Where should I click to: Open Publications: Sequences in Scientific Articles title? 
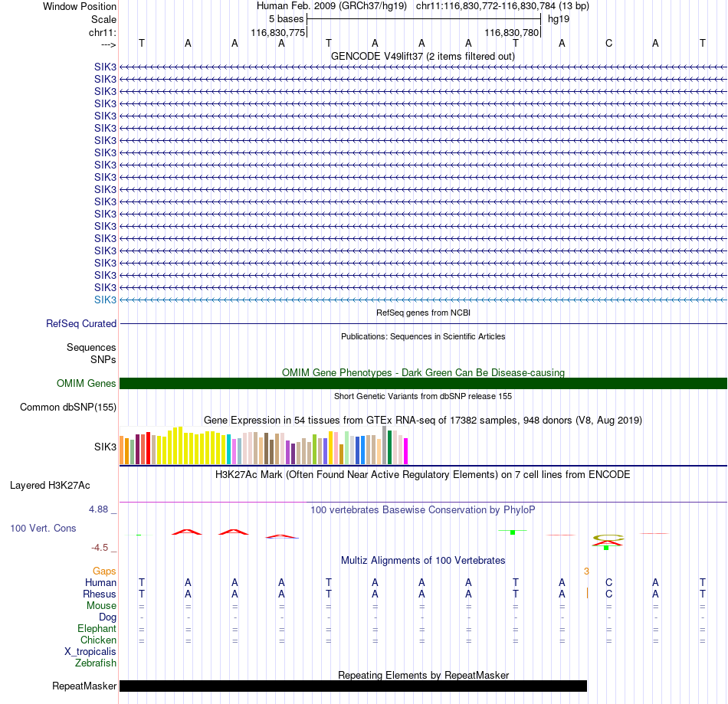tap(423, 336)
